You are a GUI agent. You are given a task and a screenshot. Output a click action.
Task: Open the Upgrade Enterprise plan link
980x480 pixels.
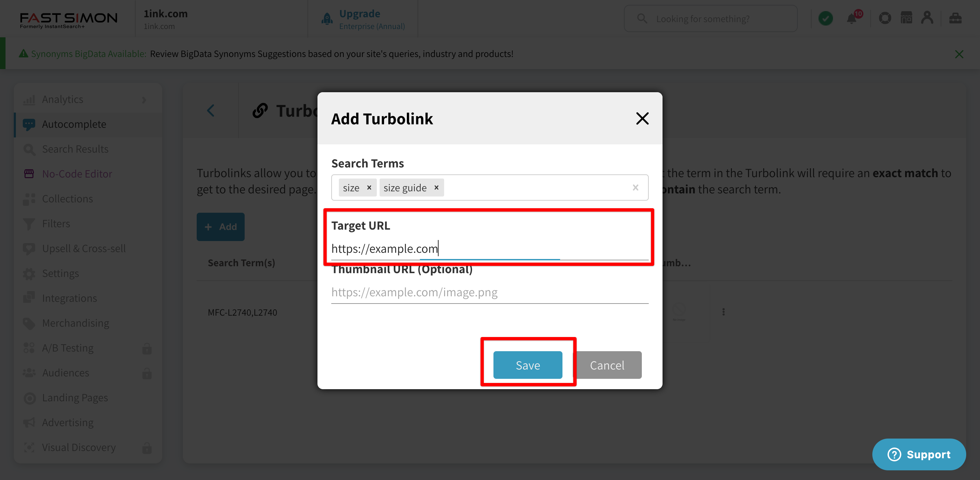click(x=372, y=19)
